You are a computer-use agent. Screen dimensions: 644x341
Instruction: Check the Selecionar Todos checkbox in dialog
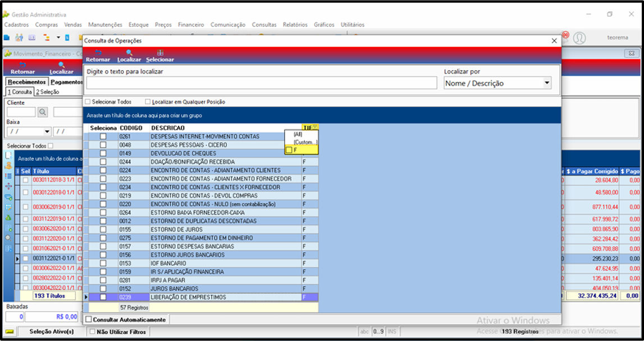point(88,102)
